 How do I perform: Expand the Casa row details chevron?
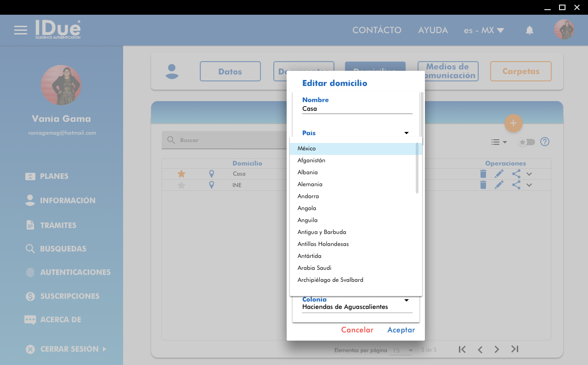coord(529,174)
